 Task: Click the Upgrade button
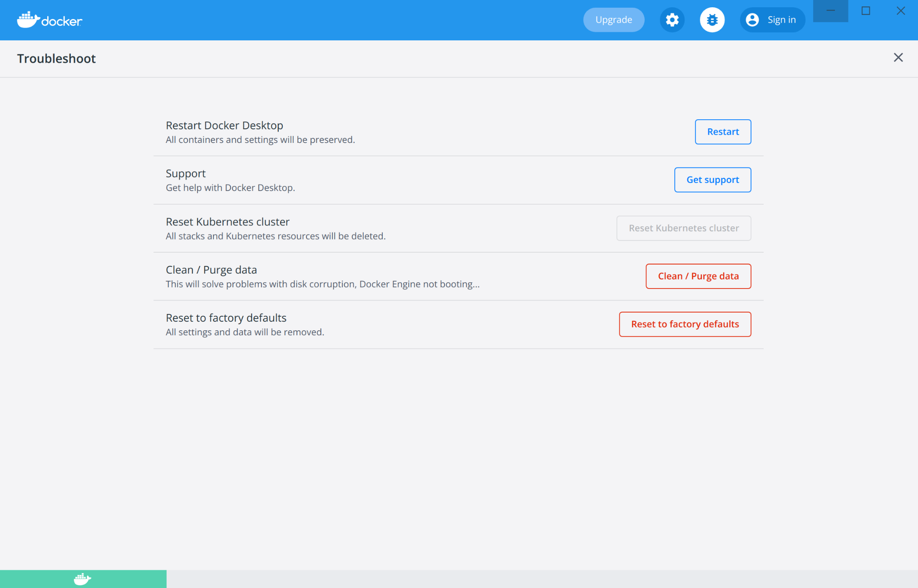613,20
